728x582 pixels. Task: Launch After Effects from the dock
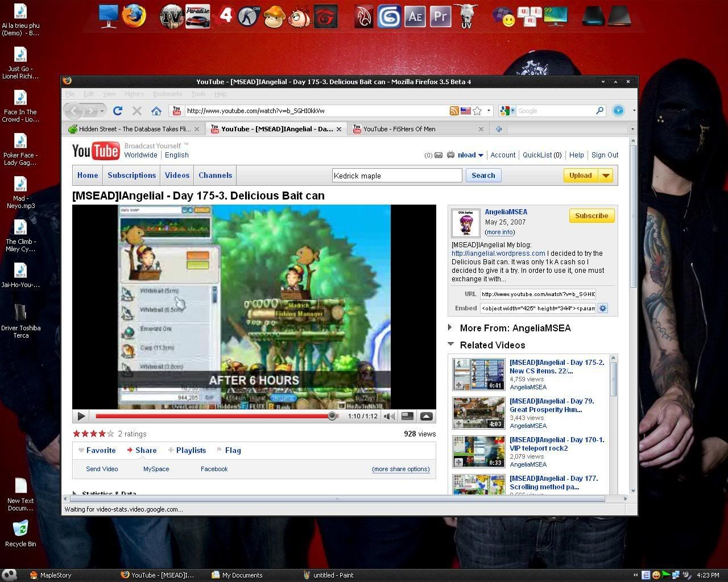pos(415,16)
